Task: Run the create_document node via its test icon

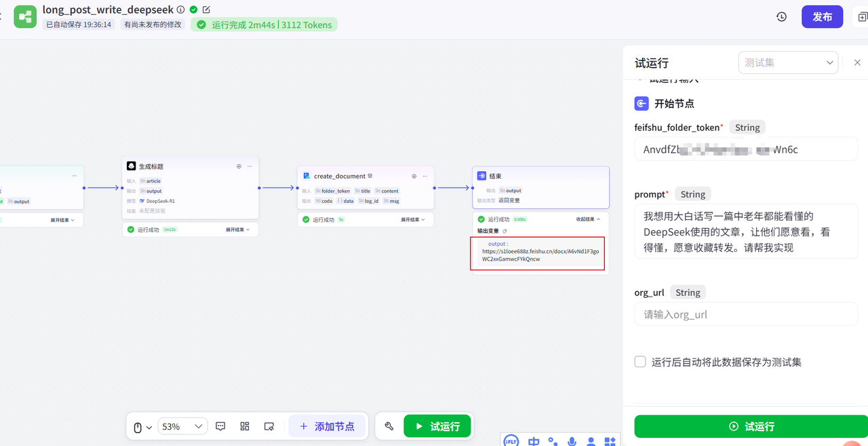Action: pos(414,176)
